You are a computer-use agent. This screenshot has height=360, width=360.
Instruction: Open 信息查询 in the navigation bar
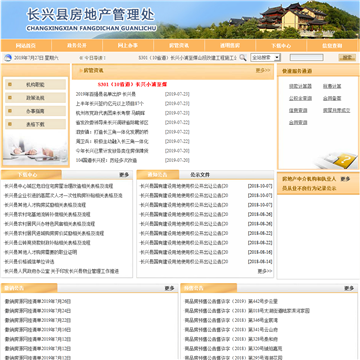332,46
